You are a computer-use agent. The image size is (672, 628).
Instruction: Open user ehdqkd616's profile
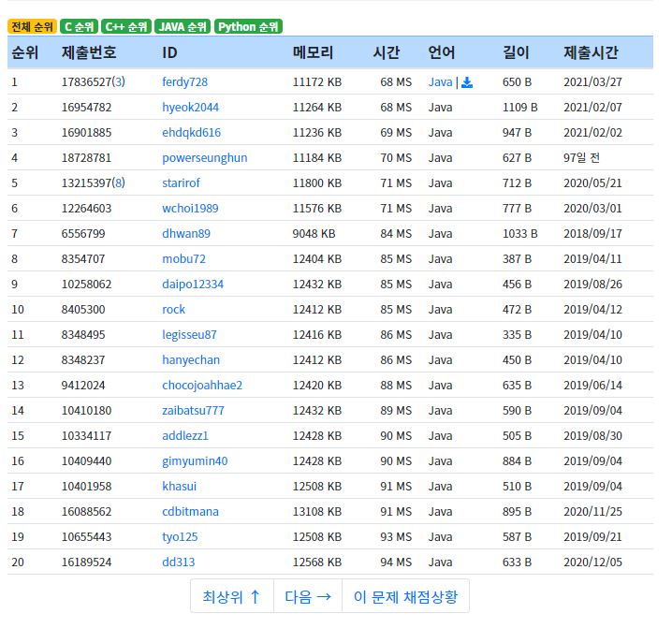(191, 133)
